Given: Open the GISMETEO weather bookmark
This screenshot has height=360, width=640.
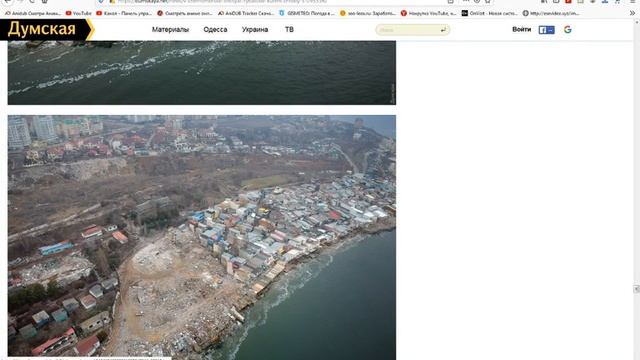Looking at the screenshot, I should click(307, 13).
